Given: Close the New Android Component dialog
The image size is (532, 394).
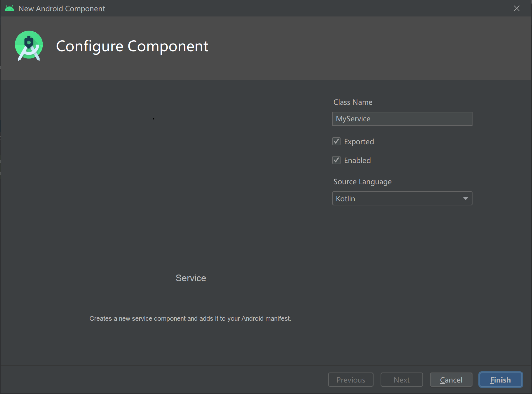Looking at the screenshot, I should point(516,8).
